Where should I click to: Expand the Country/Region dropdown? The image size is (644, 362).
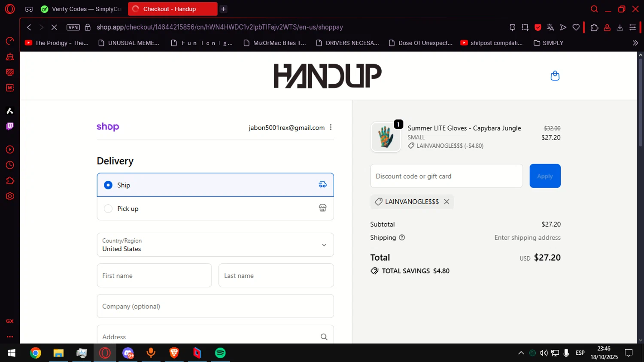pos(216,245)
